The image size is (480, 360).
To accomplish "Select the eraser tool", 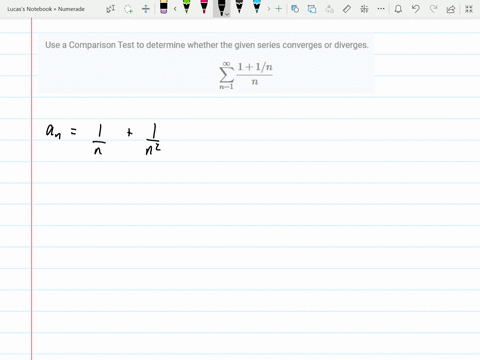I will 164,7.
